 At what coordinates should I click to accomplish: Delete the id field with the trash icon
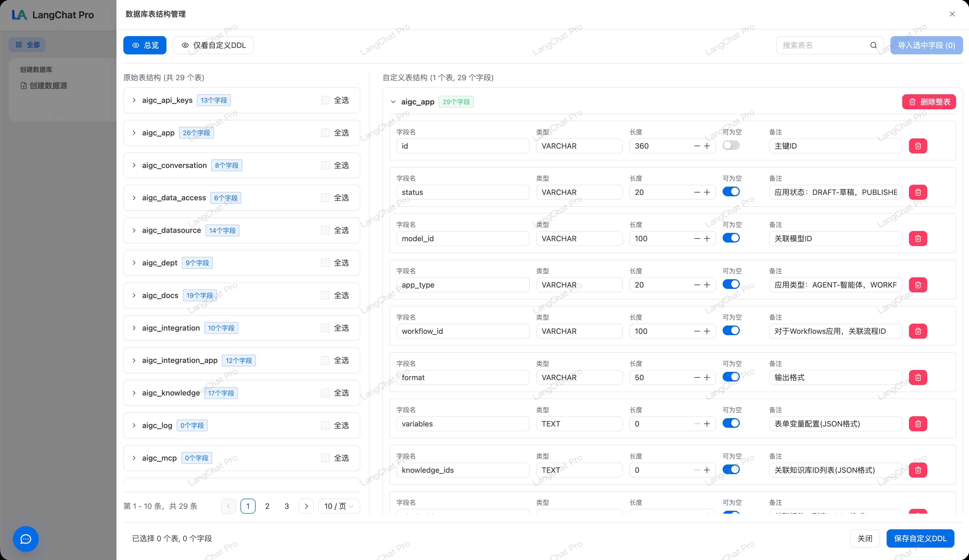pos(918,146)
